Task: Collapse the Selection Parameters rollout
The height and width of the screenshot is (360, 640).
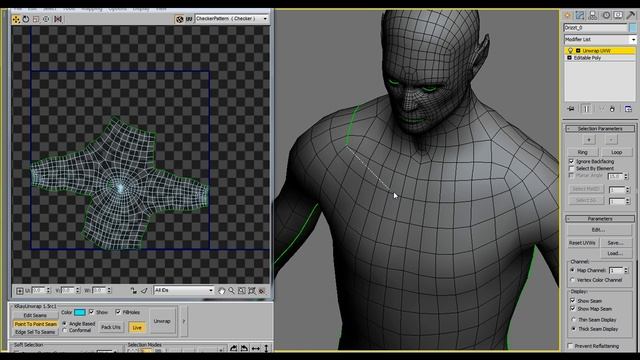Action: click(x=600, y=129)
